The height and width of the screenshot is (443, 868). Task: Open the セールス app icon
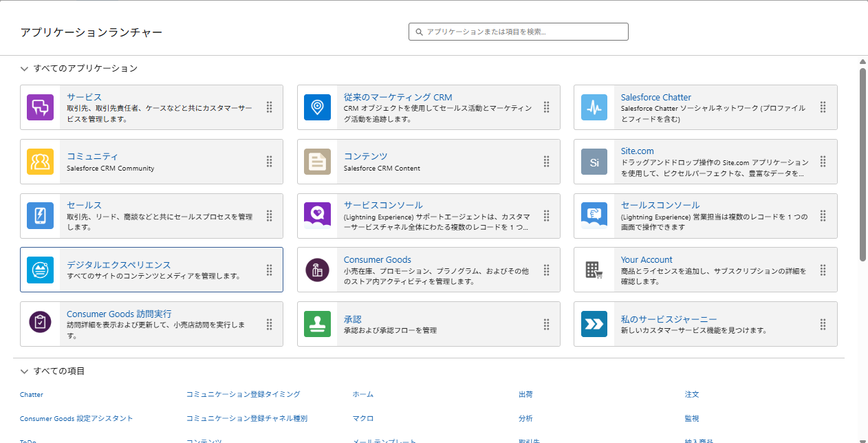click(40, 215)
